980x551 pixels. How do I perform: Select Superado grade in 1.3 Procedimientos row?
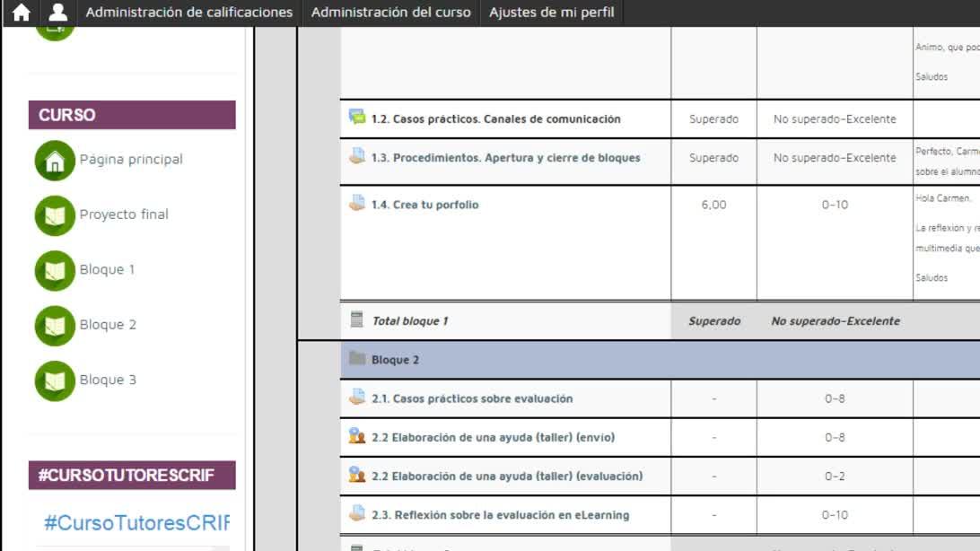point(713,157)
